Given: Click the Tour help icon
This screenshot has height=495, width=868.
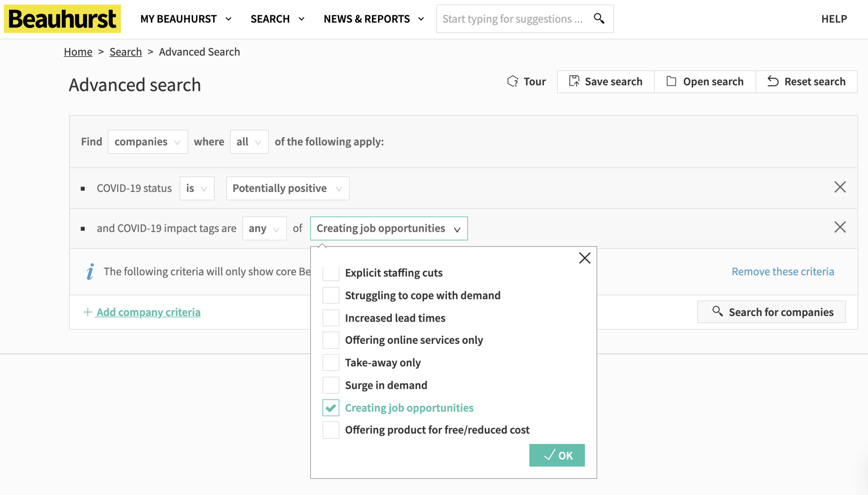Looking at the screenshot, I should 512,82.
